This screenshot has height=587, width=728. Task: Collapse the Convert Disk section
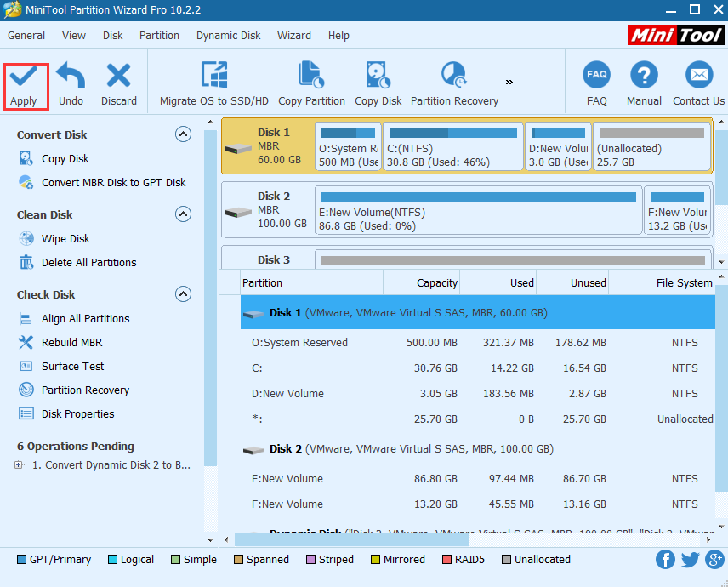[184, 134]
